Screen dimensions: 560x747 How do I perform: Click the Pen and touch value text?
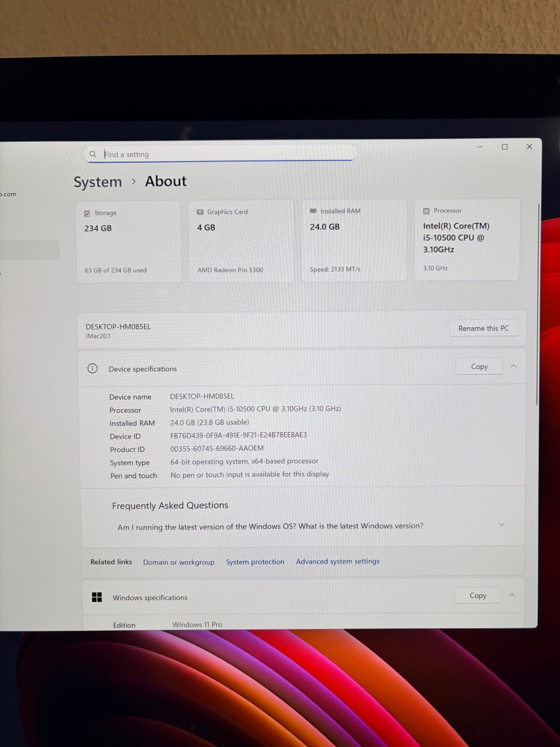pos(250,474)
